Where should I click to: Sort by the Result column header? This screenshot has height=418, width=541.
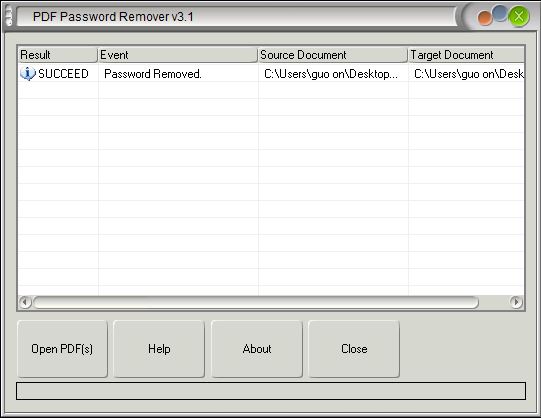click(58, 55)
